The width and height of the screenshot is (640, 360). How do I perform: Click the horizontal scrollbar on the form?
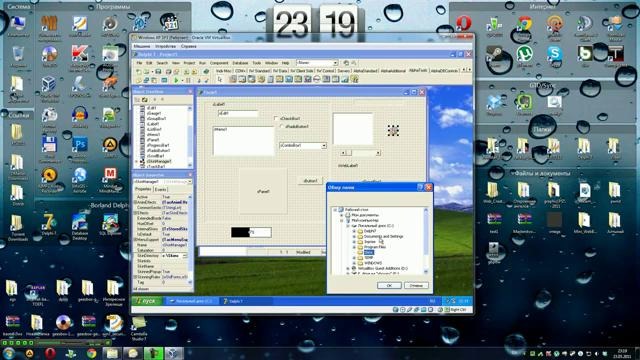click(x=361, y=153)
